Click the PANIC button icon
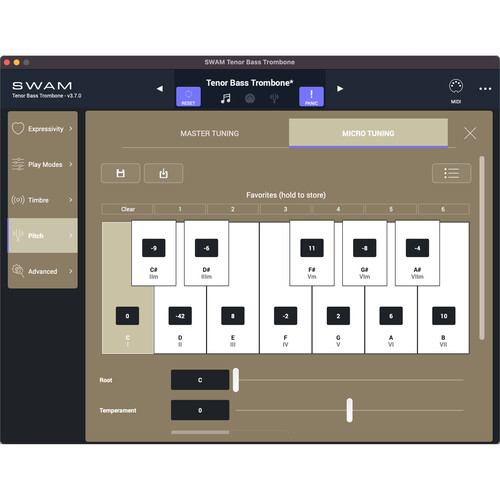Screen dimensions: 500x500 coord(311,96)
